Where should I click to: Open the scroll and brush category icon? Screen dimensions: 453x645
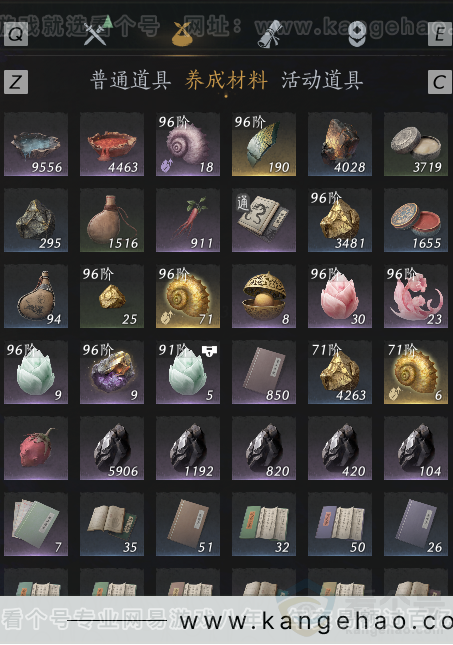tap(270, 34)
